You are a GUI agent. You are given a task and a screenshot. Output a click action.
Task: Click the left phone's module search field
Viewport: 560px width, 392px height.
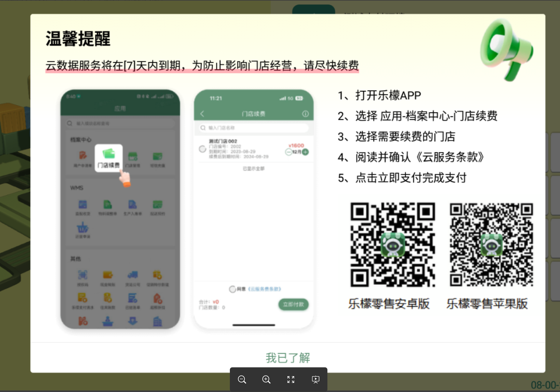[120, 123]
